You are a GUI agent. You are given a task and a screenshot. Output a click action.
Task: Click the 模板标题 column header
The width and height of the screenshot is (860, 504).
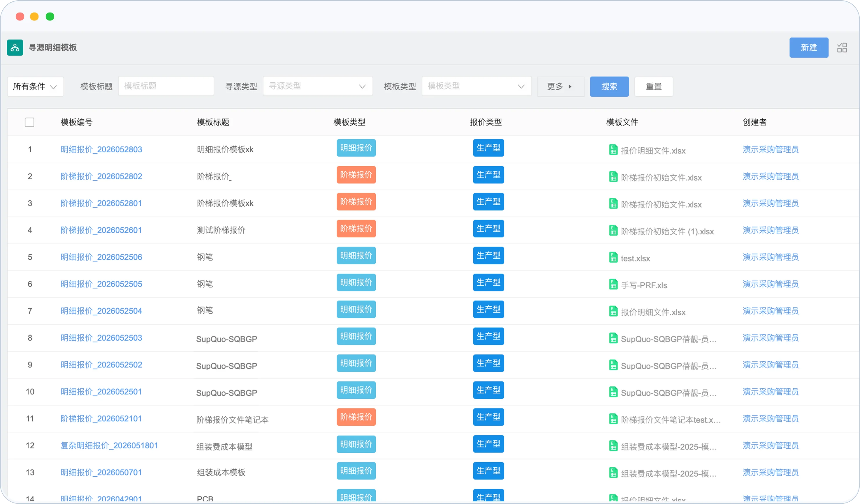click(x=213, y=122)
